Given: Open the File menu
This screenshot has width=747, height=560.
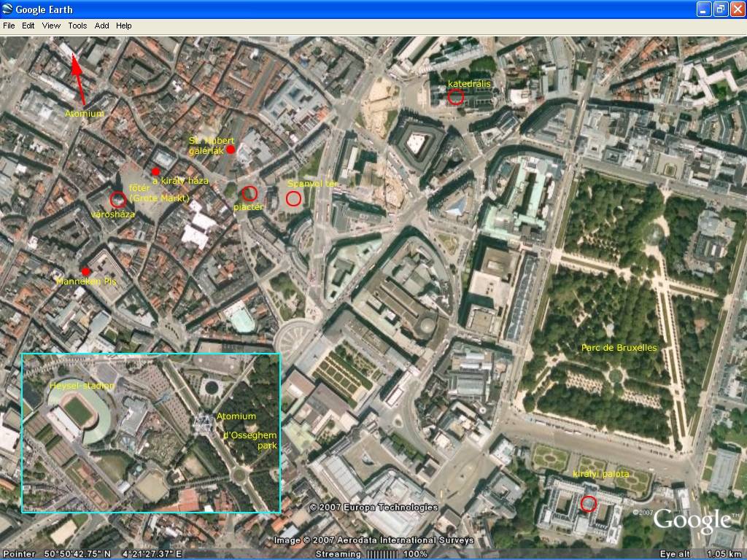Looking at the screenshot, I should [x=9, y=26].
